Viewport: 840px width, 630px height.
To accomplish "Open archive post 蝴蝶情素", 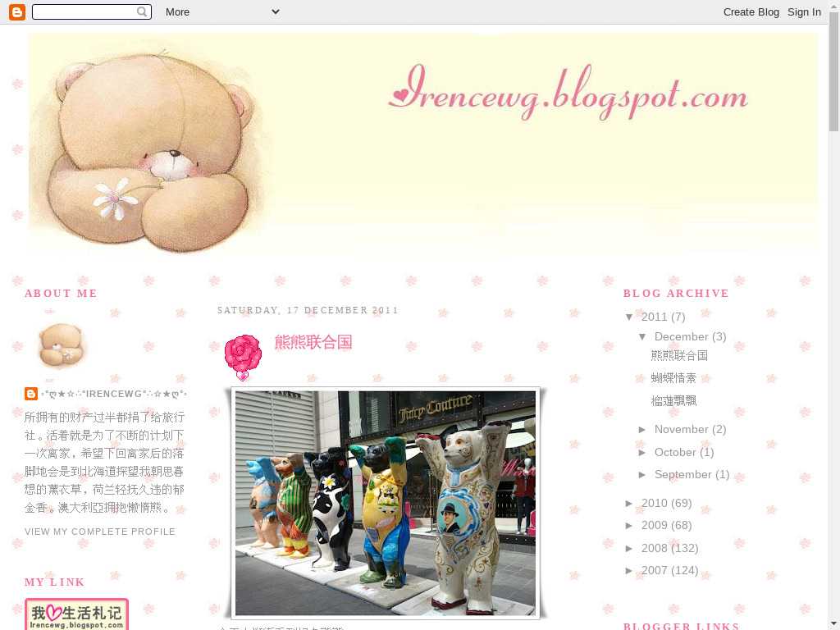I will (673, 378).
